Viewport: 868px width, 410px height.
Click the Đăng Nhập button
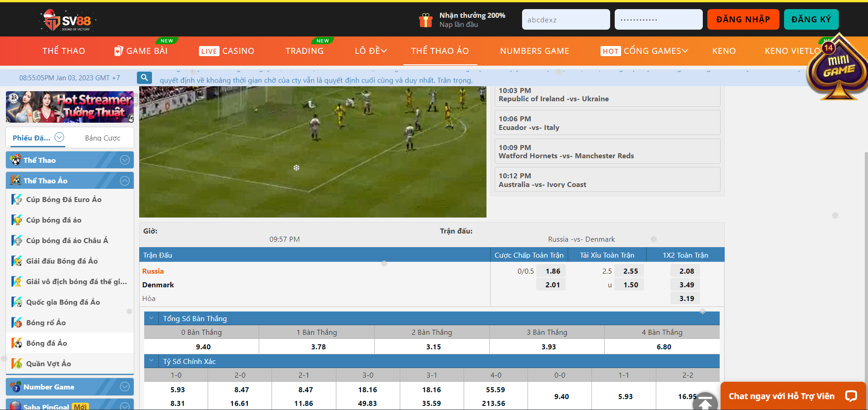point(743,20)
